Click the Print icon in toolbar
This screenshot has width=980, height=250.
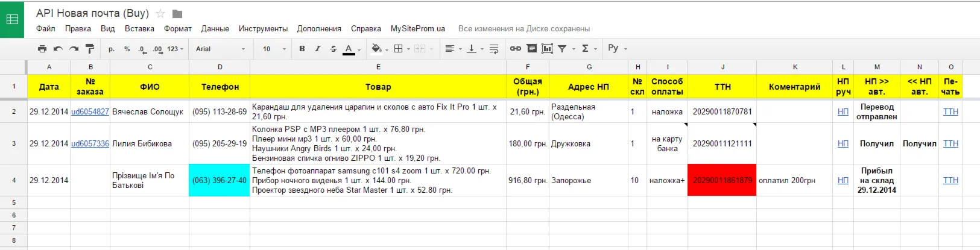[x=42, y=49]
